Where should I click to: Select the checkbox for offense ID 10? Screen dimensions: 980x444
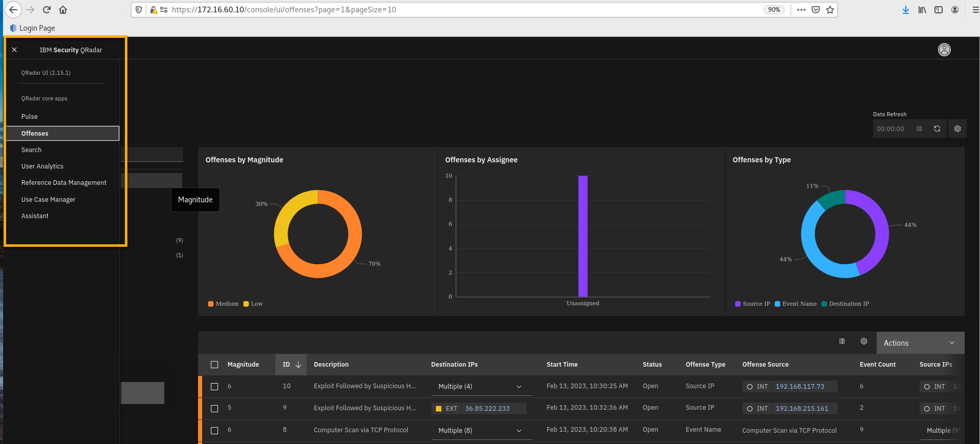214,387
